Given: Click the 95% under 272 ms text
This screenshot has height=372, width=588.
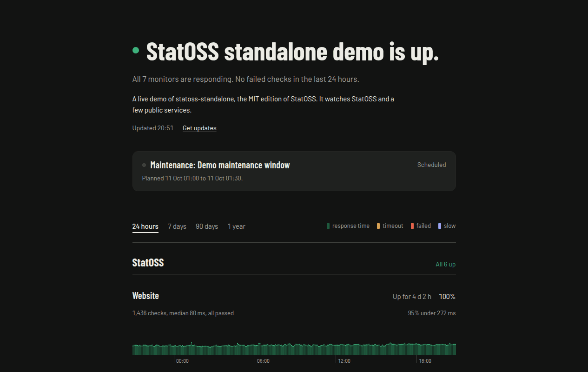Looking at the screenshot, I should [432, 313].
